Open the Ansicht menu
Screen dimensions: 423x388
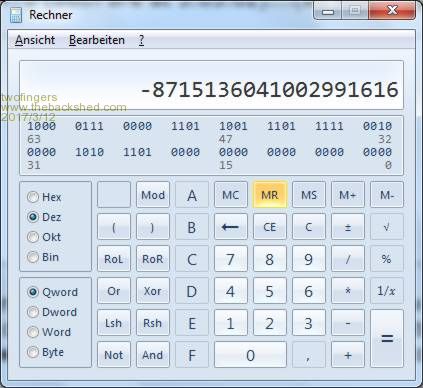click(x=35, y=40)
